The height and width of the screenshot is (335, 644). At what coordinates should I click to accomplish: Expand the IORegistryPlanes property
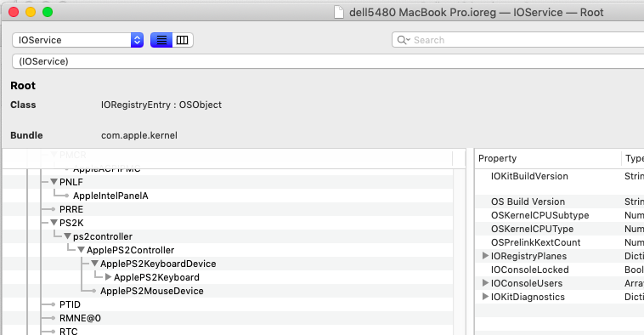pos(485,256)
